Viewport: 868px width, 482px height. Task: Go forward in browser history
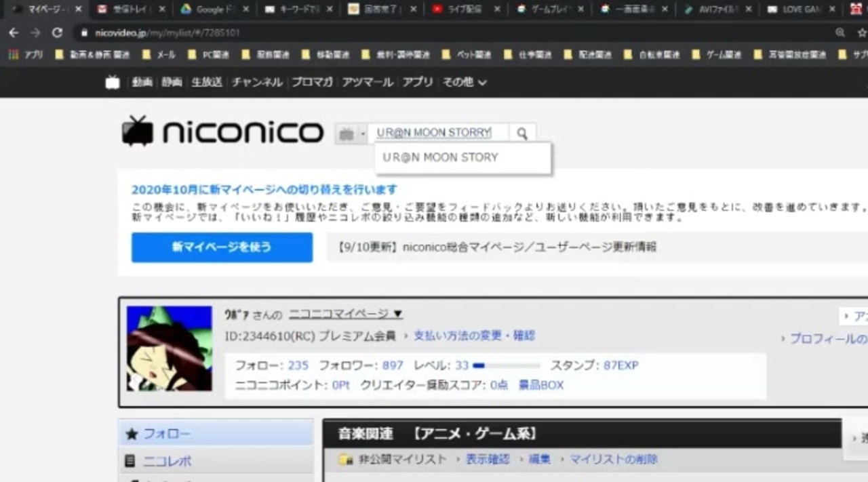tap(35, 33)
